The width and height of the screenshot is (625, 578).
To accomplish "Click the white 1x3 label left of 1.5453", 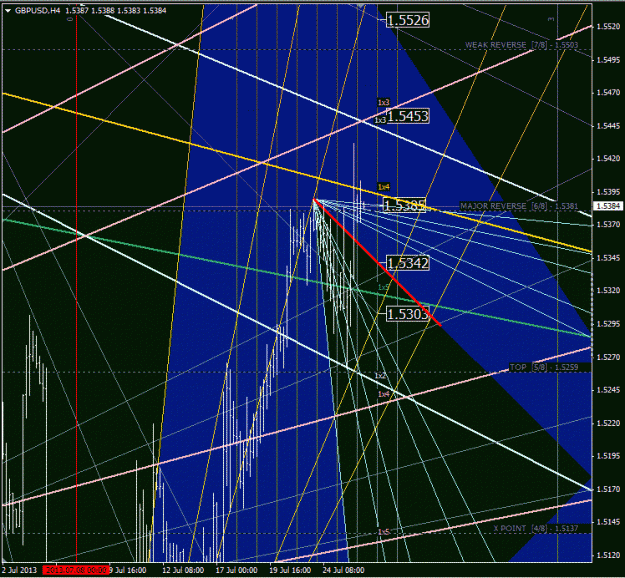I will point(380,120).
